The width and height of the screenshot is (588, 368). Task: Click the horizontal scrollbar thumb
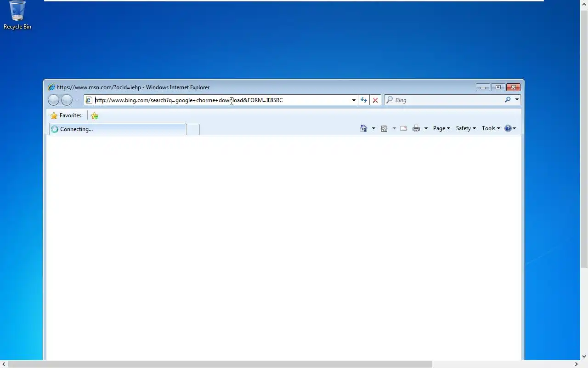(220, 364)
